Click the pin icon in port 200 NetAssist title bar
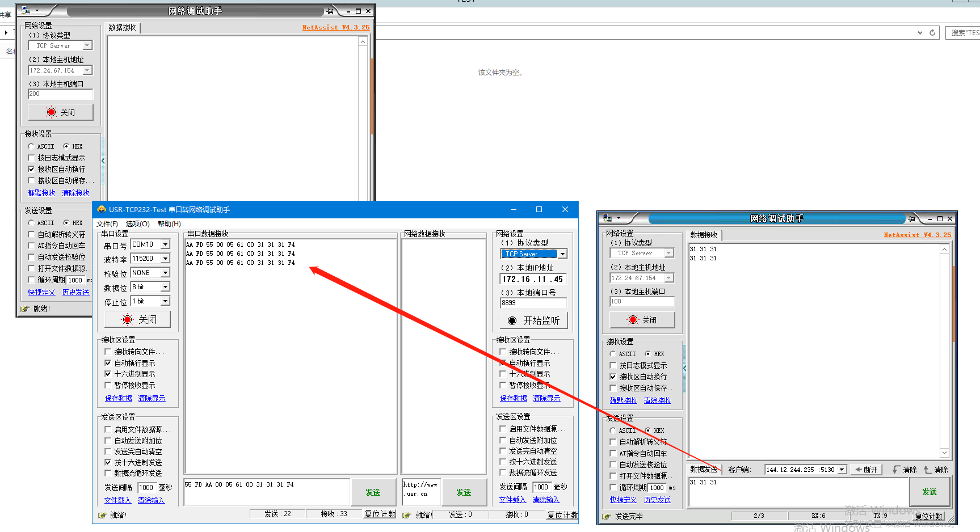980x532 pixels. point(330,11)
